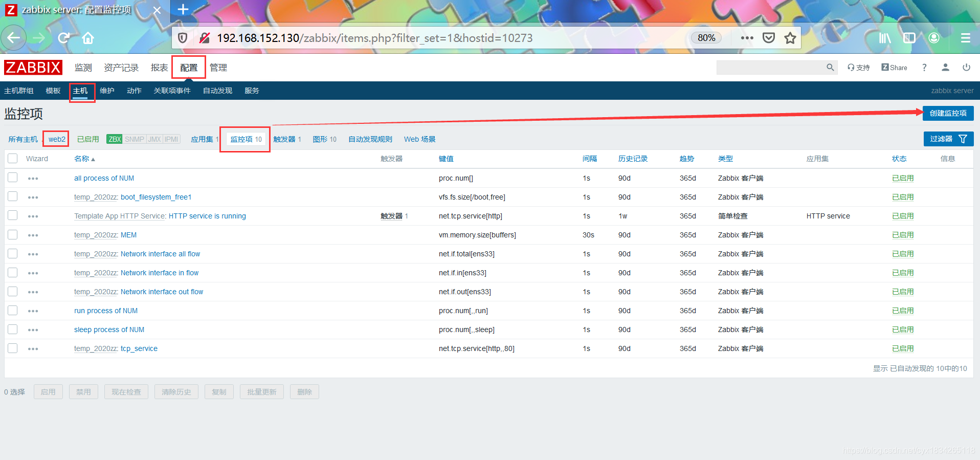Viewport: 980px width, 460px height.
Task: Select the 模板 submenu item
Action: (53, 91)
